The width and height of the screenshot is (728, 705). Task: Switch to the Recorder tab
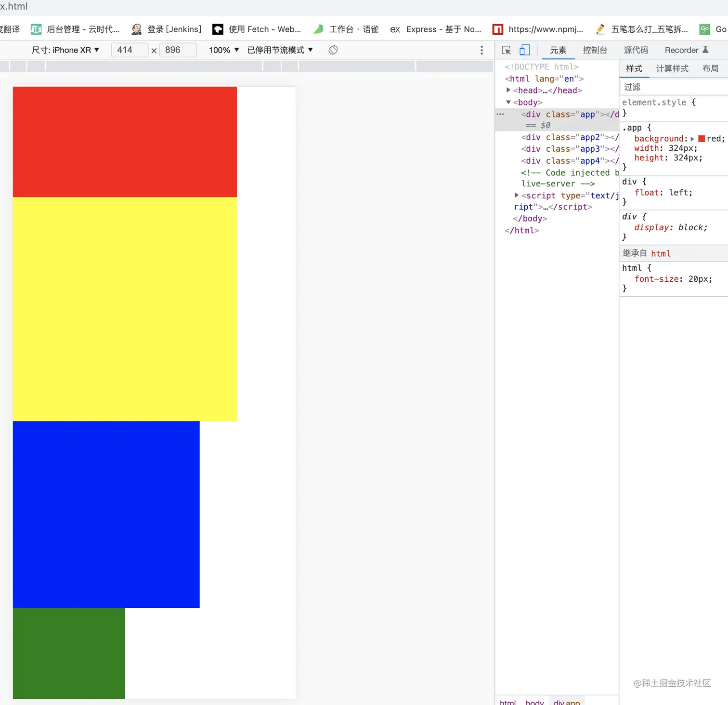[687, 50]
